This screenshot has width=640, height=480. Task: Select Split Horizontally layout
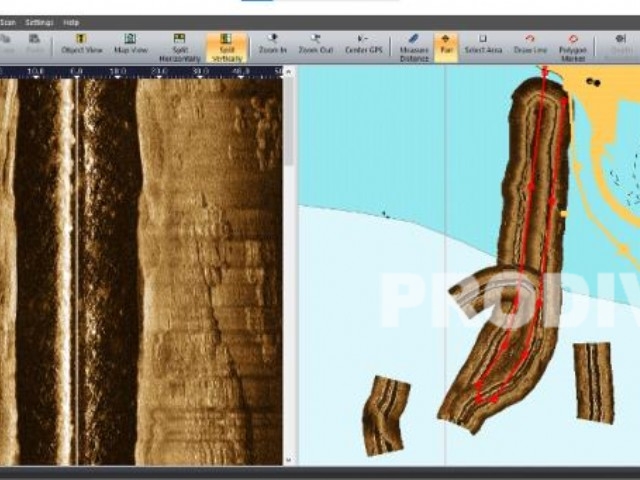[179, 47]
